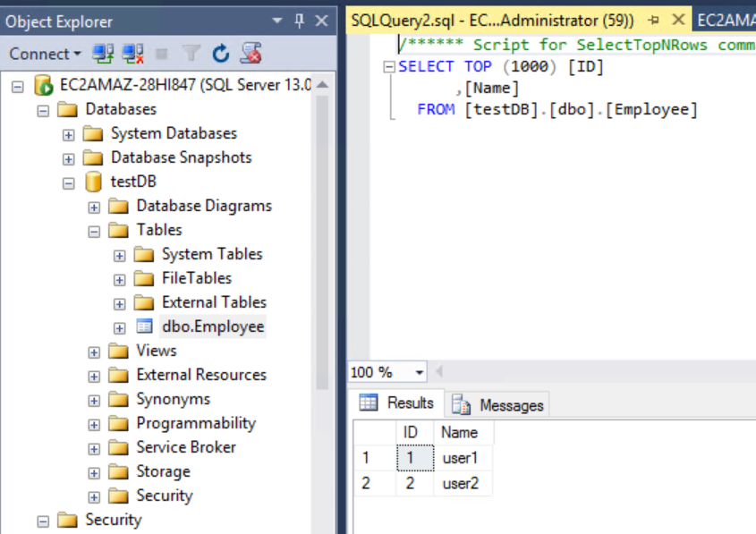
Task: Click the testDB database cylinder icon
Action: point(93,182)
